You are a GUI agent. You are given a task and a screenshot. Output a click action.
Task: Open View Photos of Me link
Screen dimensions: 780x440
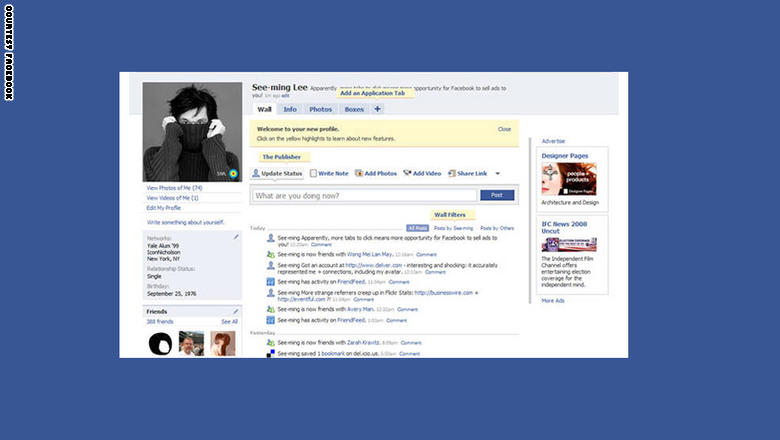(174, 188)
